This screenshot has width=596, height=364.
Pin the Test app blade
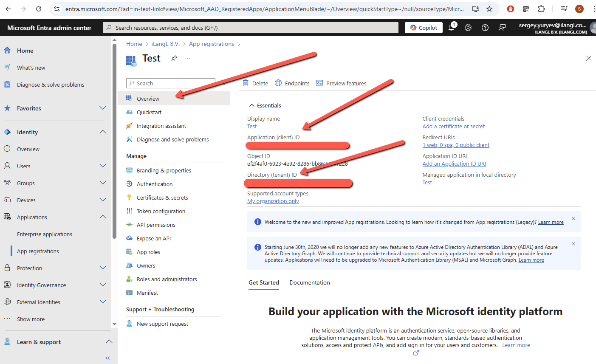(x=174, y=58)
